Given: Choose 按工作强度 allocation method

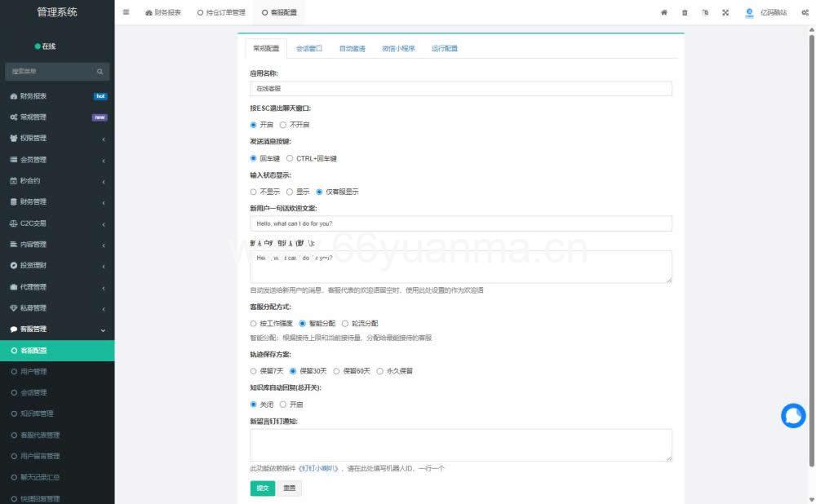Looking at the screenshot, I should click(254, 324).
